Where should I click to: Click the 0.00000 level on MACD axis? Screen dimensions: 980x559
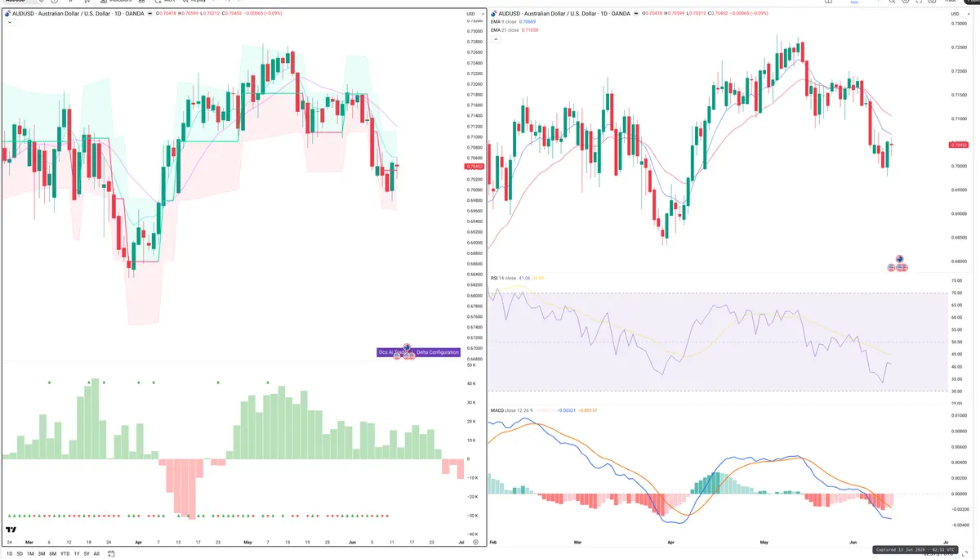pos(960,494)
